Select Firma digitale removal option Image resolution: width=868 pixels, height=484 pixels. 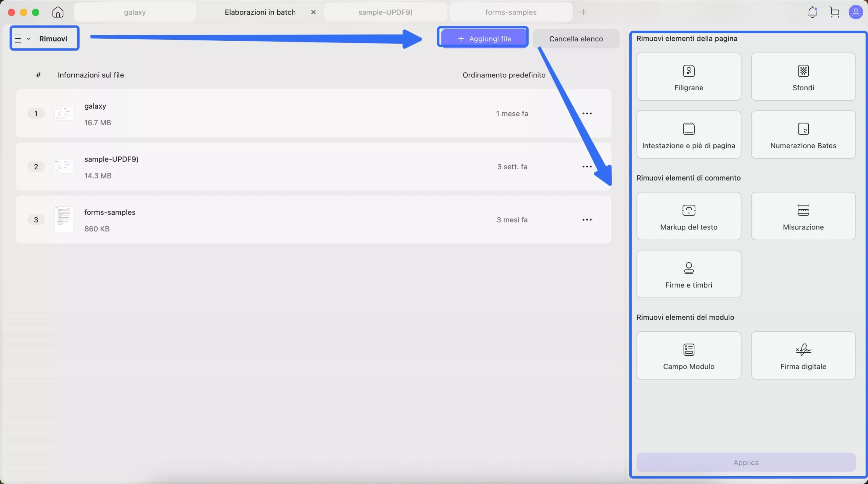pos(803,356)
